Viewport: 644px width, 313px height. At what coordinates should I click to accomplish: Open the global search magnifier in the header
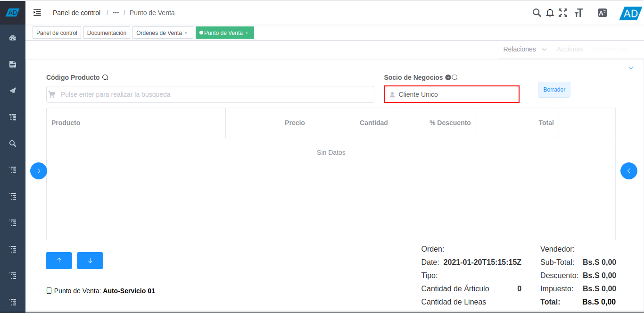(x=537, y=13)
